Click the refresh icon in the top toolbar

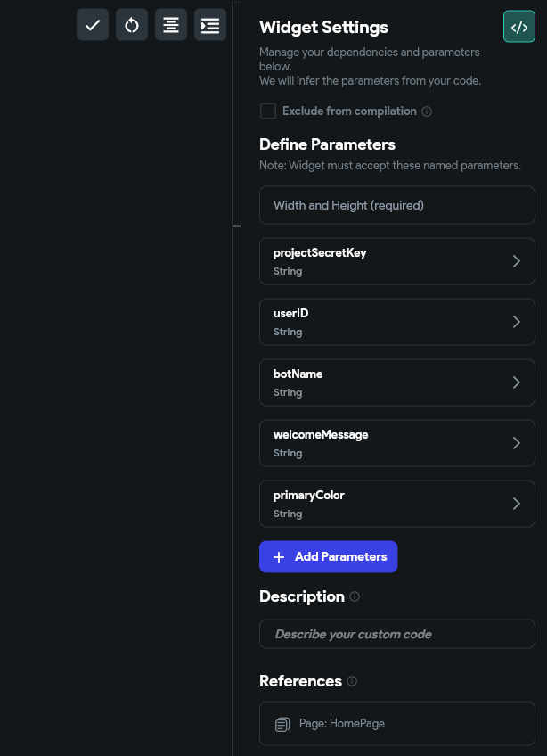(x=132, y=25)
